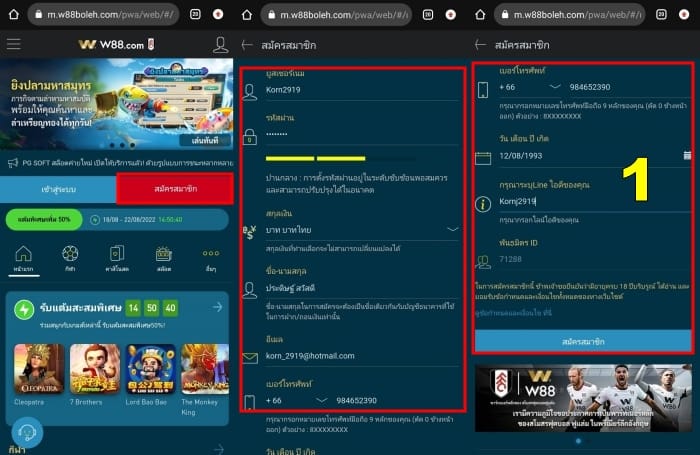Switch to the Home tab (หน้าแรก)

pyautogui.click(x=24, y=259)
